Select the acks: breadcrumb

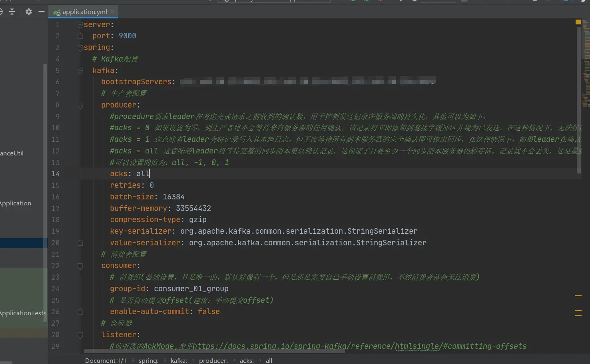(x=247, y=360)
